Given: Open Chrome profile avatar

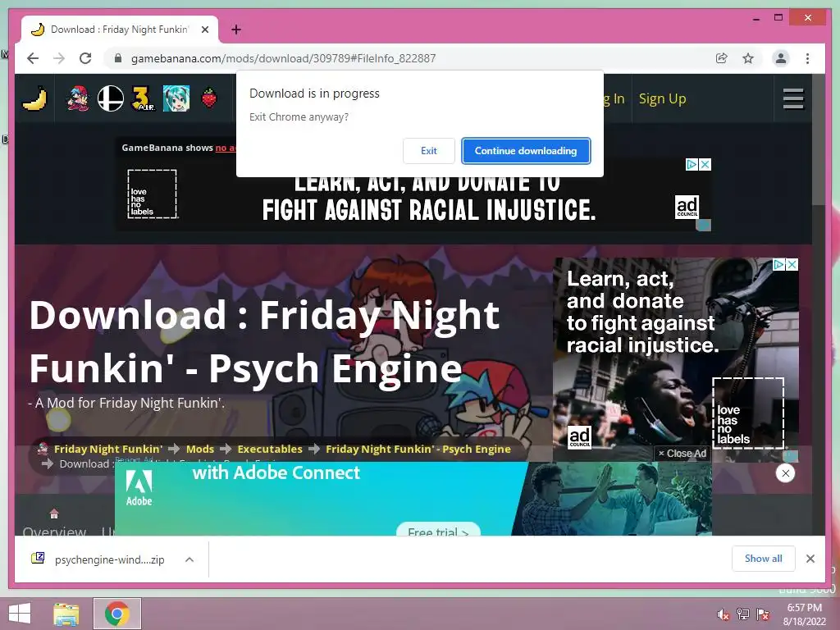Looking at the screenshot, I should tap(781, 58).
